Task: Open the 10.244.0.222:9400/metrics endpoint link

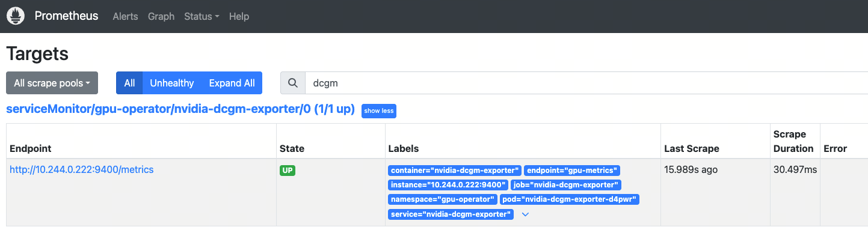Action: coord(82,170)
